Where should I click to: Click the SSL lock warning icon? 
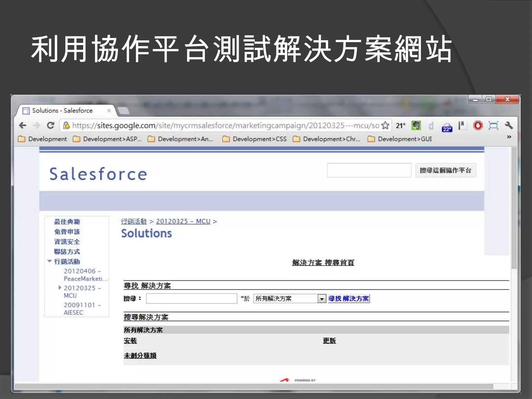point(66,125)
